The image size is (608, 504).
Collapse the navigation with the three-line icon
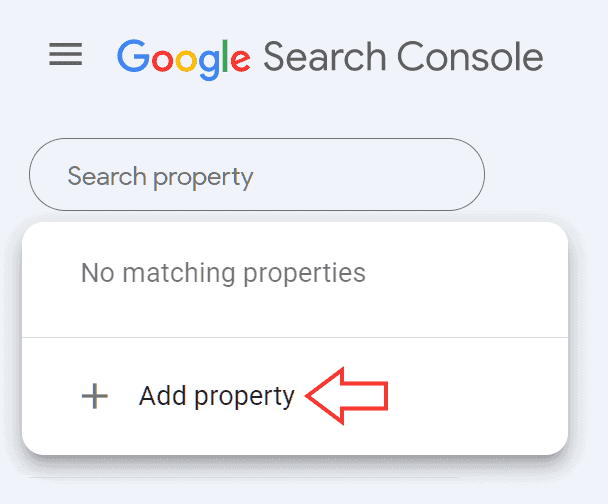pyautogui.click(x=66, y=55)
